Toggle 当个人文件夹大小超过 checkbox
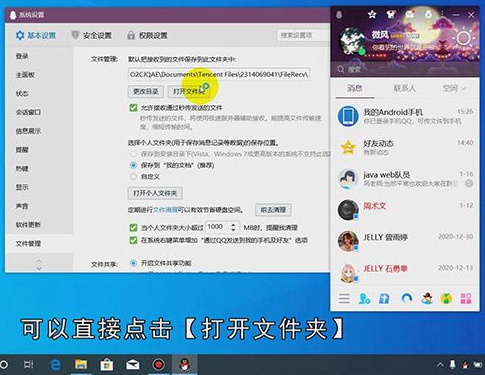This screenshot has width=485, height=375. coord(133,228)
